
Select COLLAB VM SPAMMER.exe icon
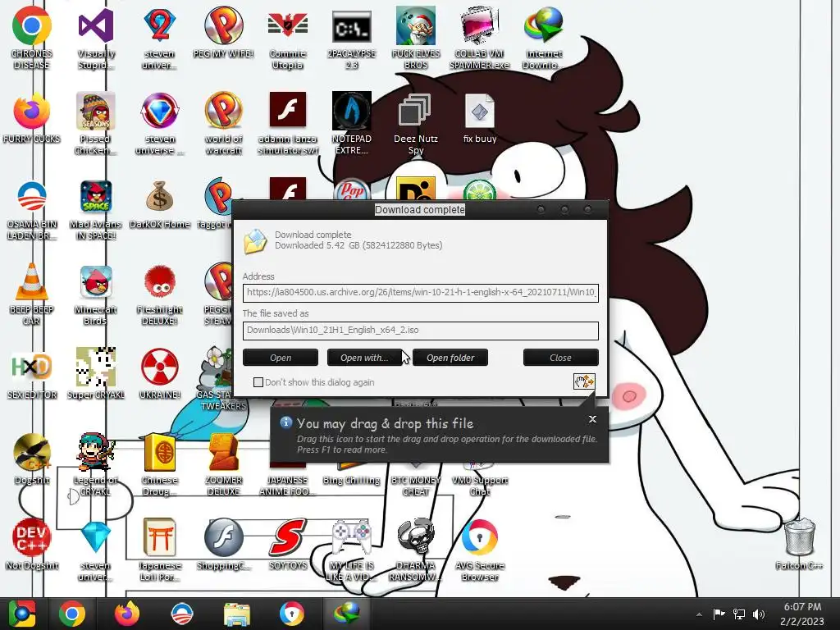pos(479,39)
